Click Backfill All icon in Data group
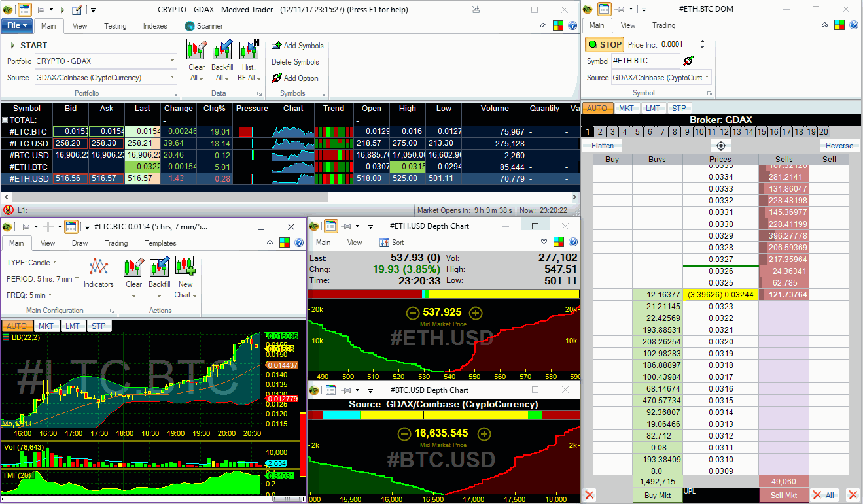863x504 pixels. (x=222, y=50)
